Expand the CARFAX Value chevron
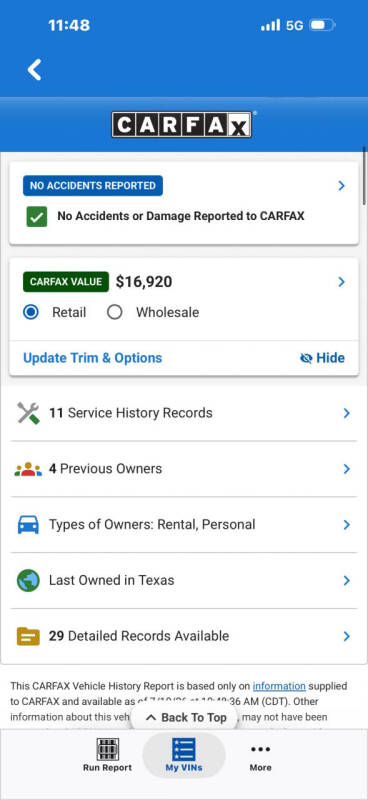The image size is (368, 800). pos(342,282)
